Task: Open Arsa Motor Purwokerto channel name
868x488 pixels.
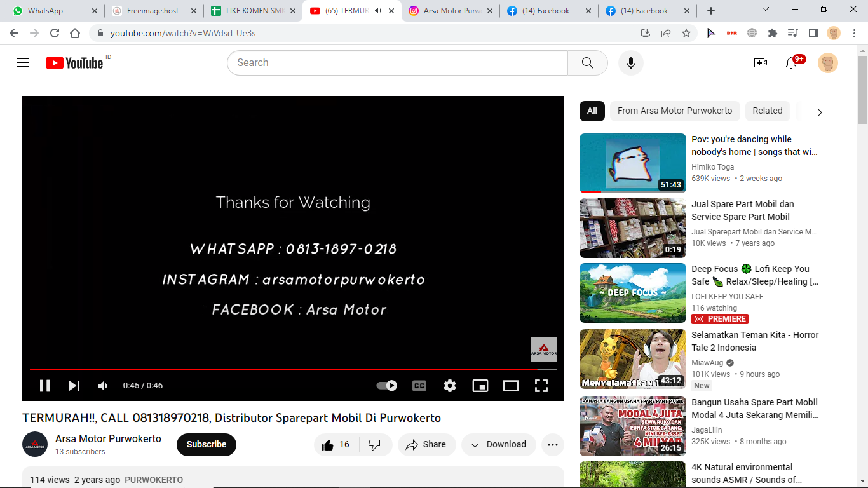Action: [108, 438]
